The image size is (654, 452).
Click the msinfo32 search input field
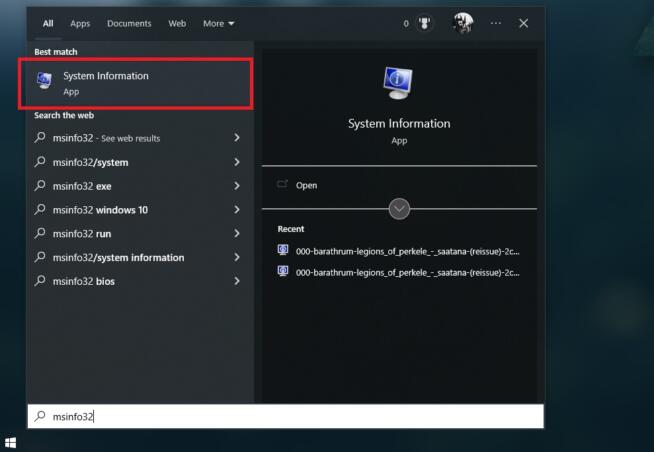tap(286, 416)
